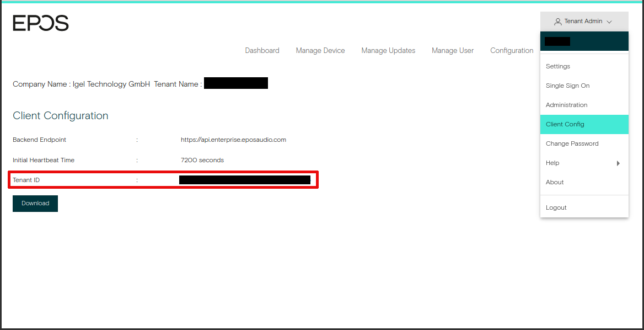644x330 pixels.
Task: Click the EPOS logo
Action: pos(41,23)
